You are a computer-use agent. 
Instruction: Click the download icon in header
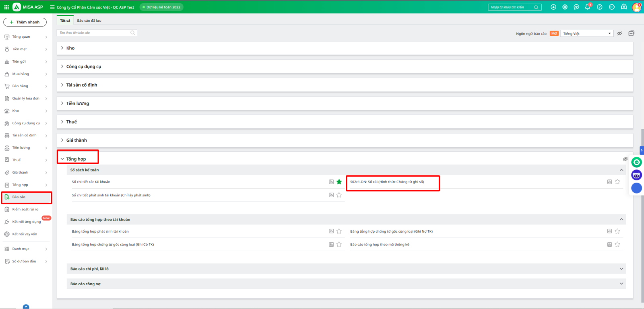553,7
